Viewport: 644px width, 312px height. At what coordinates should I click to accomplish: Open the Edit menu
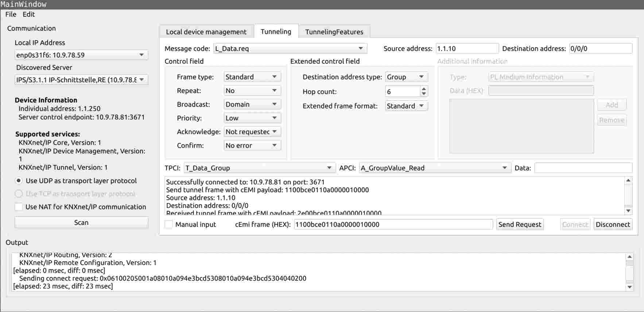(x=28, y=14)
